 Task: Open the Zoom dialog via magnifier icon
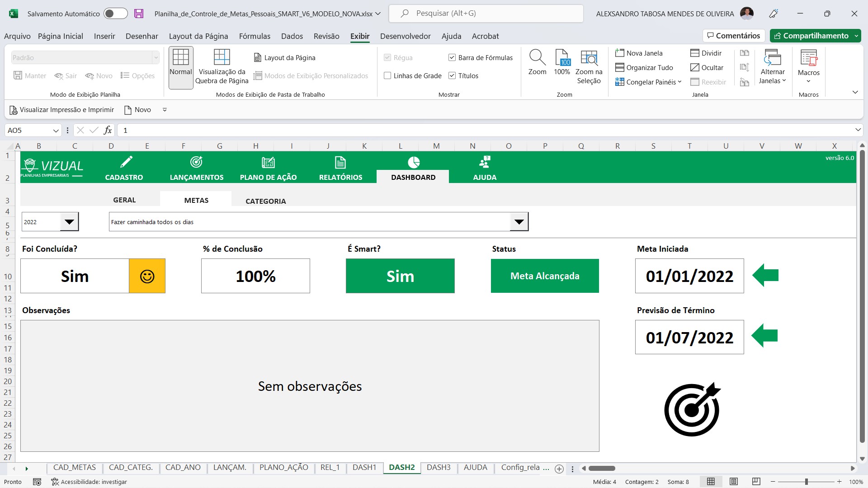[x=538, y=63]
